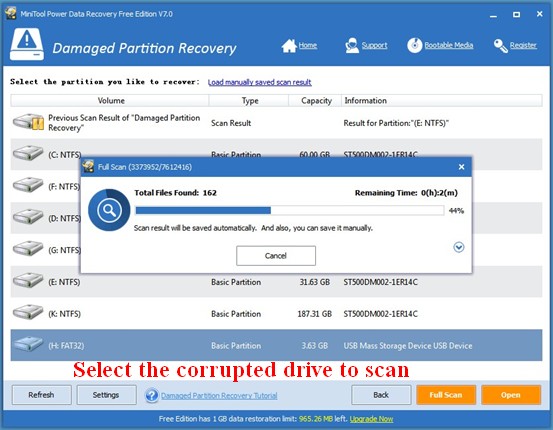
Task: Click the Information column header
Action: pyautogui.click(x=442, y=101)
